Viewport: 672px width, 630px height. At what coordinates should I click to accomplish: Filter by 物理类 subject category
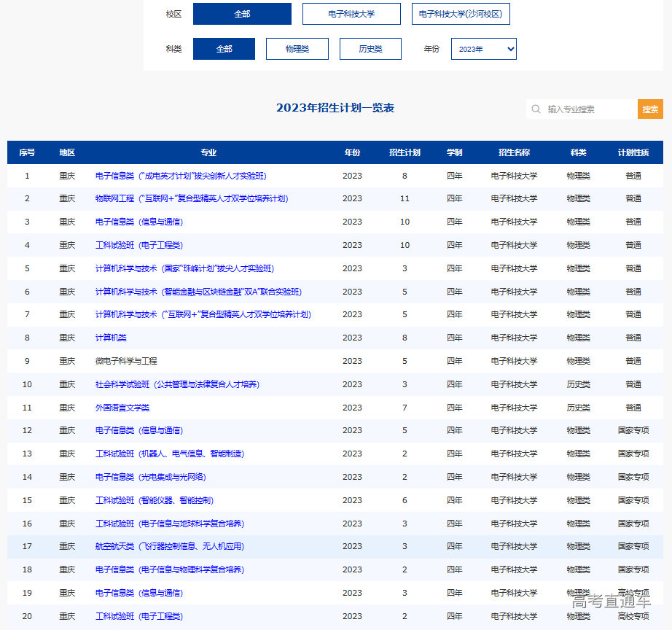(297, 49)
